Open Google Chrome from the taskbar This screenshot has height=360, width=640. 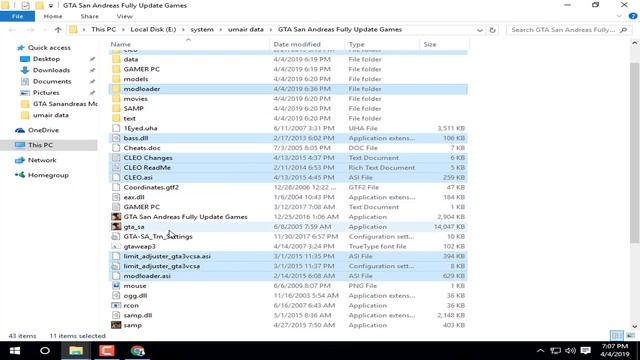pos(138,351)
